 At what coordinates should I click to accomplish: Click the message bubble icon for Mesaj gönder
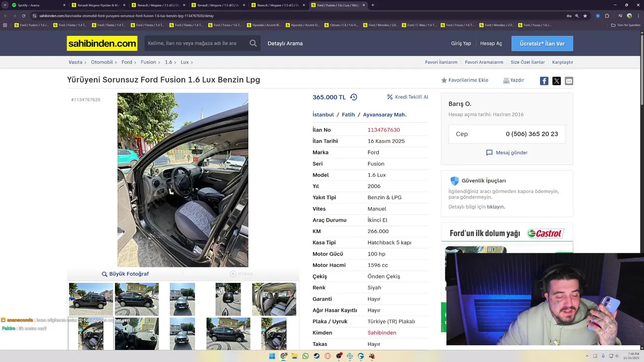coord(489,152)
